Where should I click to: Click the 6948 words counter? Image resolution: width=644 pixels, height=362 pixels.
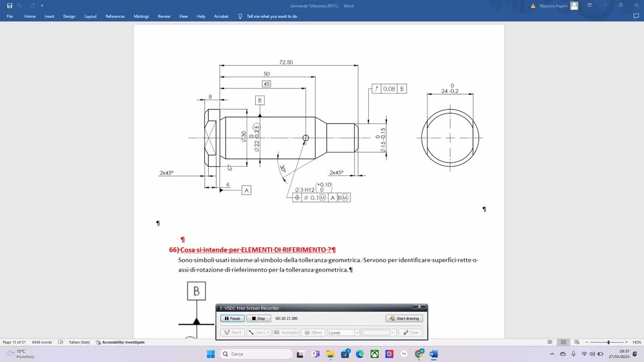tap(42, 342)
